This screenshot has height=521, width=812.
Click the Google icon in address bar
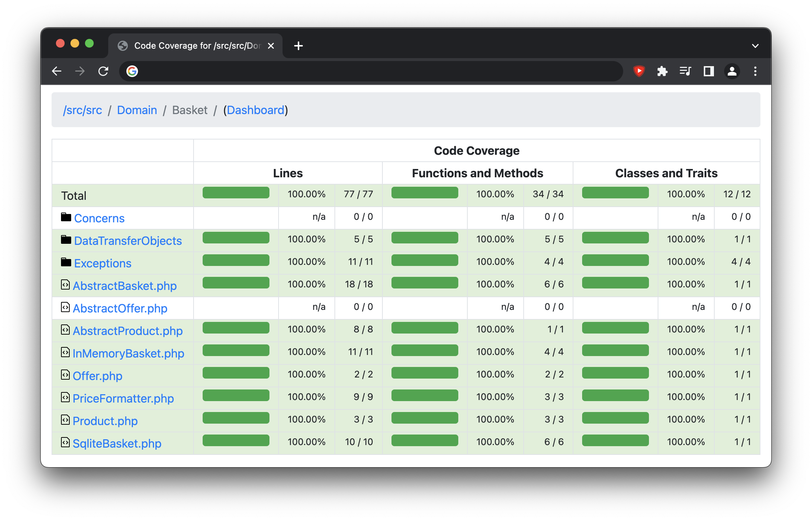click(x=132, y=71)
